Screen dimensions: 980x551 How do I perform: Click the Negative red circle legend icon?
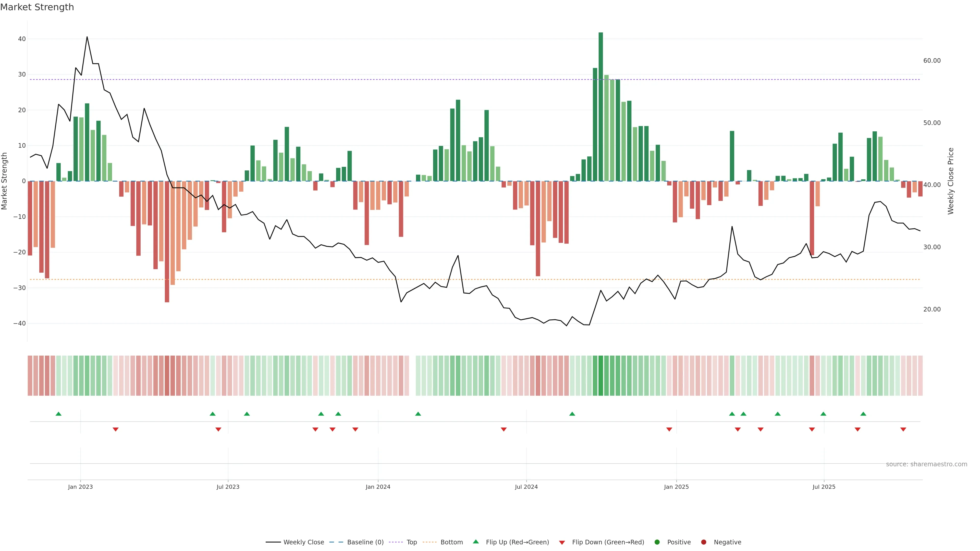tap(703, 542)
